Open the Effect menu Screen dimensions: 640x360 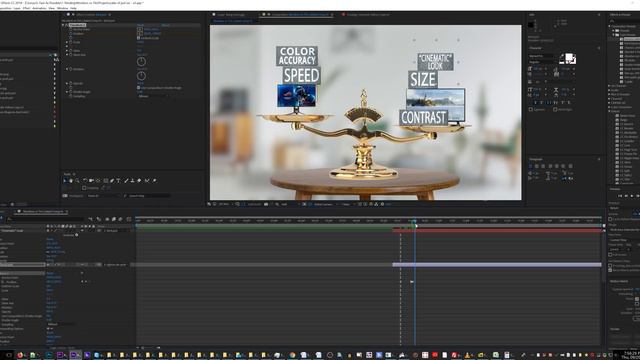[26, 8]
